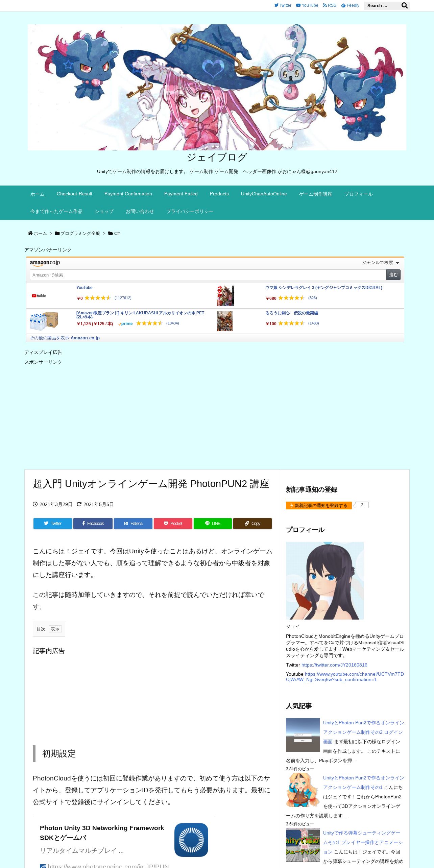Open オンラインアクションゲーム制作その1 article link
The height and width of the screenshot is (868, 434).
click(x=363, y=782)
